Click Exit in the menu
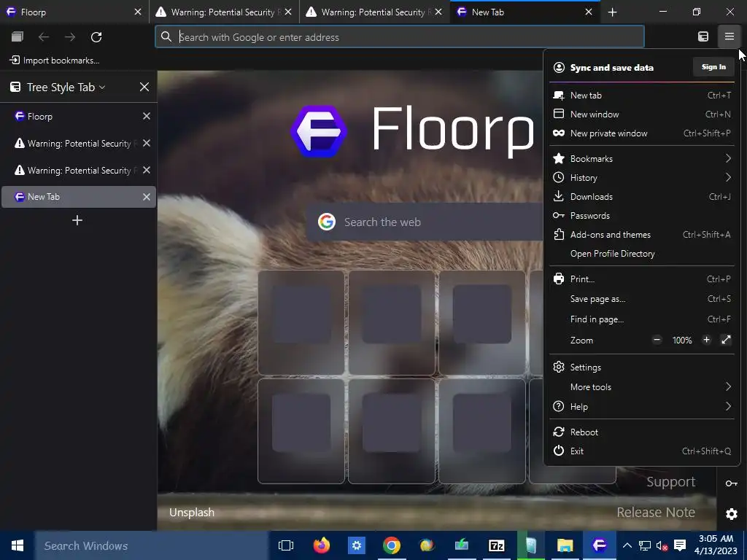747x560 pixels. 642,451
